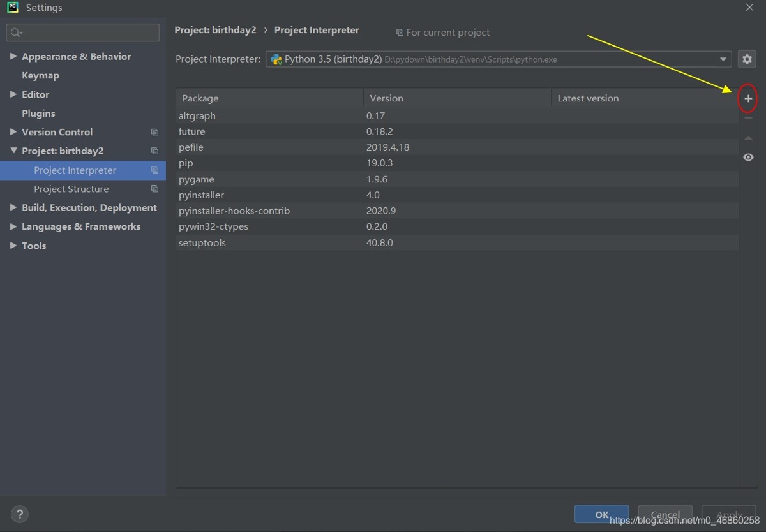Screen dimensions: 766x532
Task: Toggle the show early releases eye icon
Action: point(748,158)
